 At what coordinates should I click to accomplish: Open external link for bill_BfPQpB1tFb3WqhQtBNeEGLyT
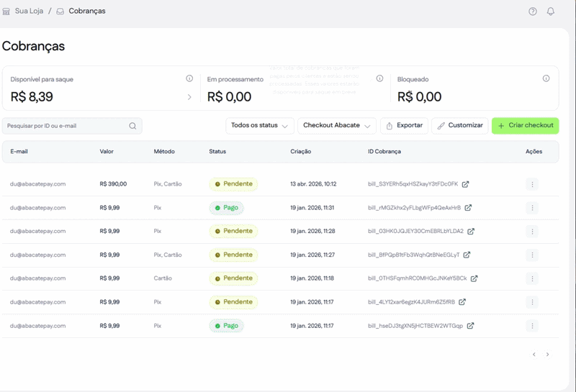pos(467,255)
